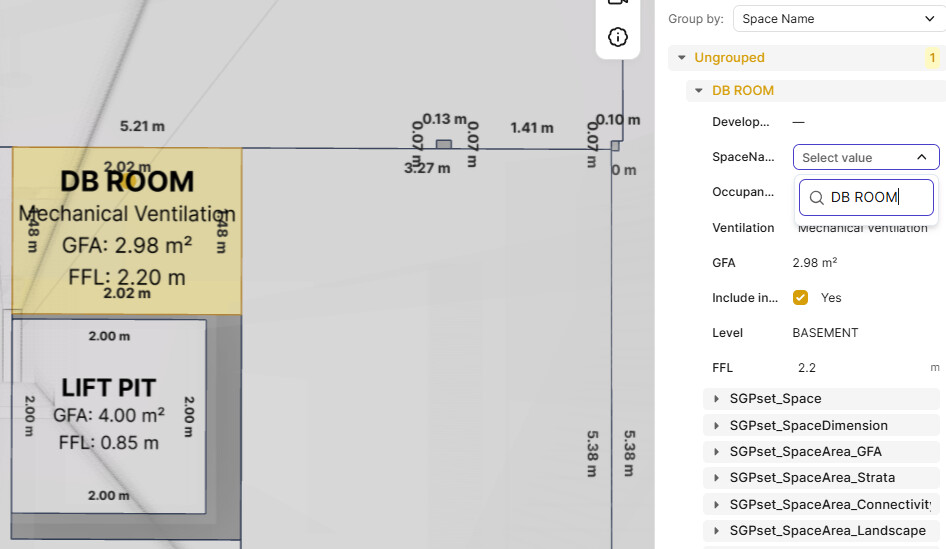Click the Yes label beside checkbox

click(831, 297)
